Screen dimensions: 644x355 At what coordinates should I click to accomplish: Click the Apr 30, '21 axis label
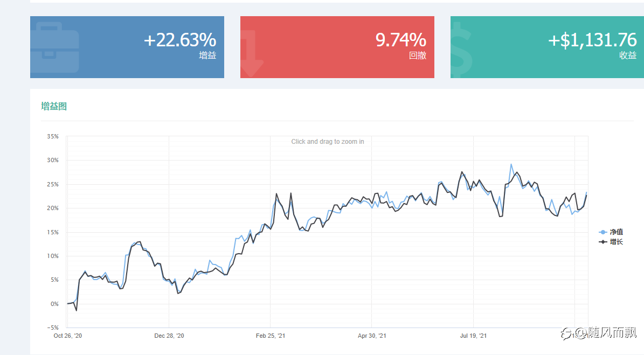tap(372, 336)
